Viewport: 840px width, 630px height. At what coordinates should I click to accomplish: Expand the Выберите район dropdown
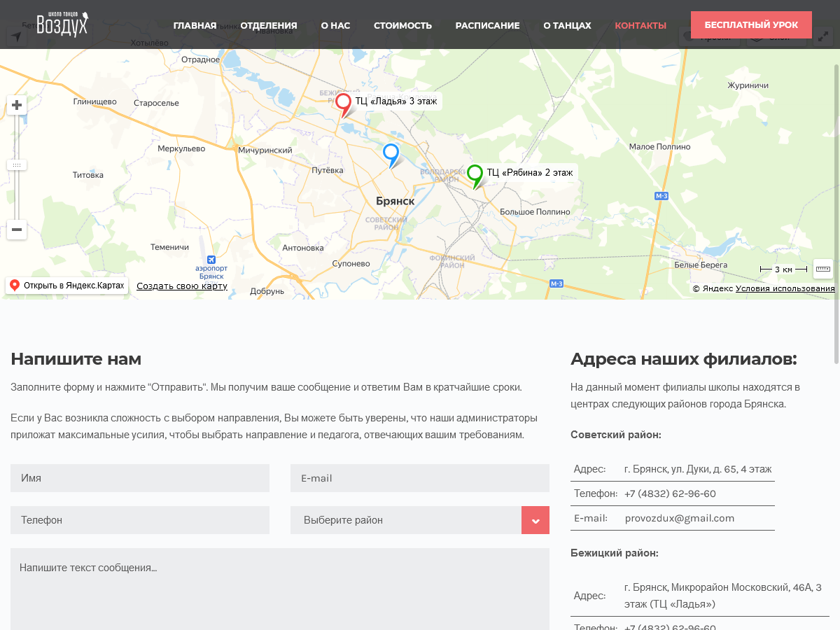pos(535,520)
